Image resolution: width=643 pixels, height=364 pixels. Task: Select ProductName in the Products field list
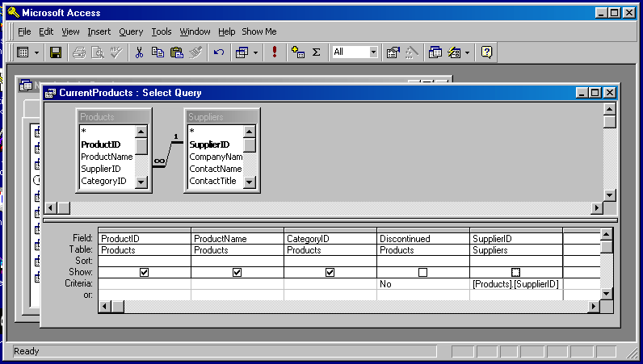107,157
